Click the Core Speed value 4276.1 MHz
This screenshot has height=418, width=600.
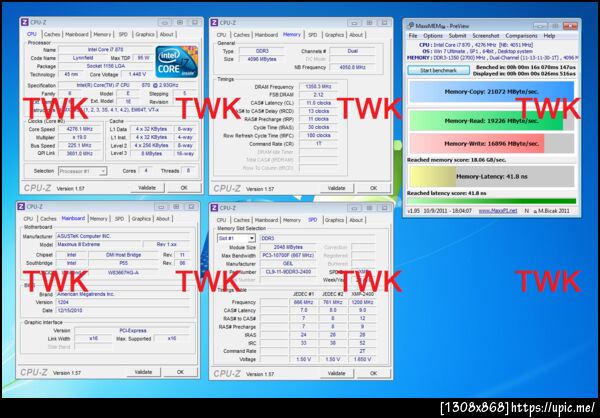pyautogui.click(x=78, y=129)
